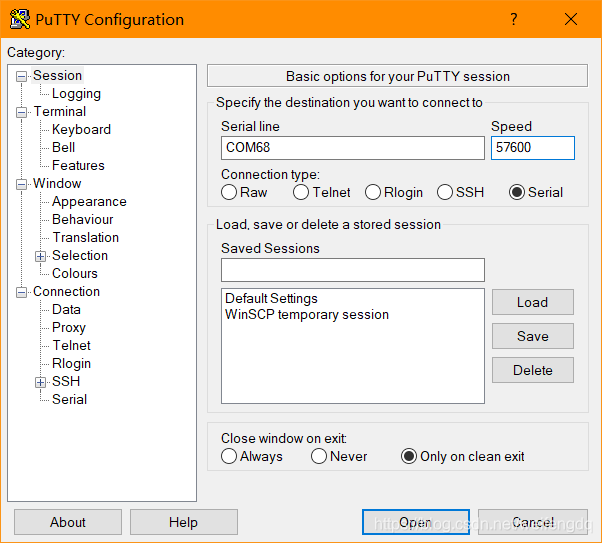Open the Window category

pos(57,184)
